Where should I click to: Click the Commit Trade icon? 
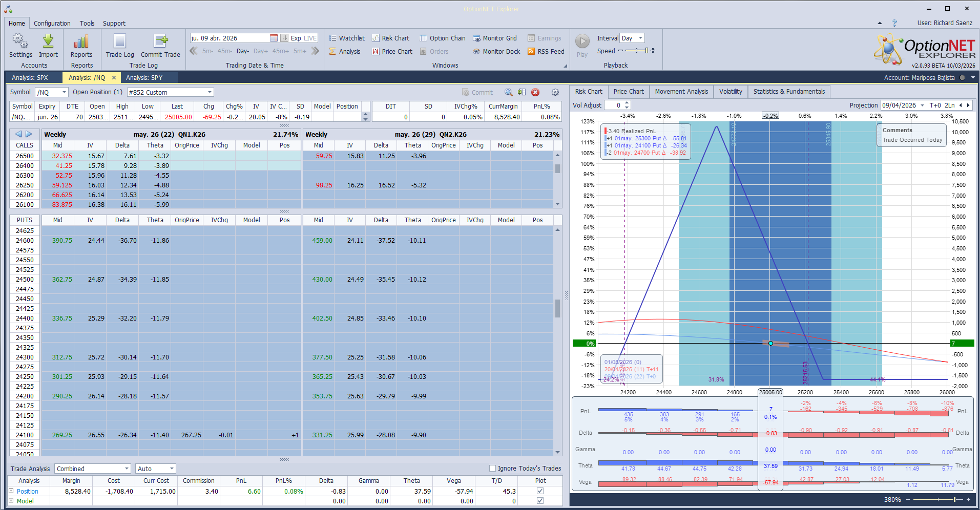160,41
